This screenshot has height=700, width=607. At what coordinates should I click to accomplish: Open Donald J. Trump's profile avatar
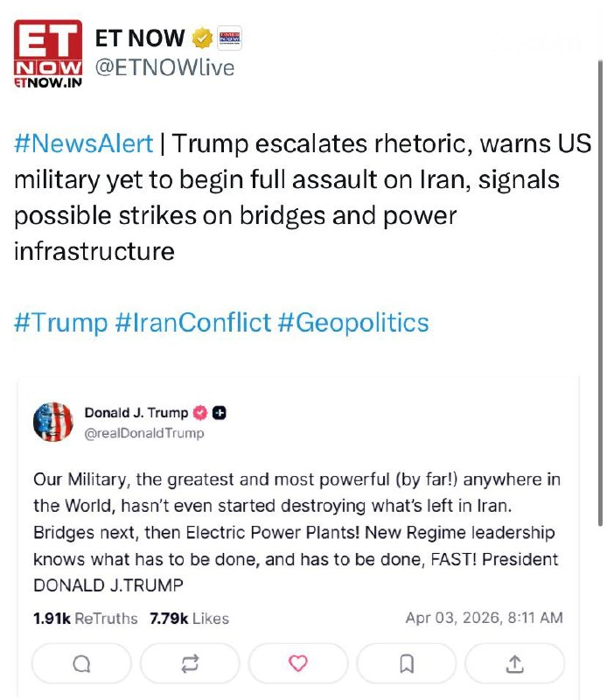[x=52, y=422]
